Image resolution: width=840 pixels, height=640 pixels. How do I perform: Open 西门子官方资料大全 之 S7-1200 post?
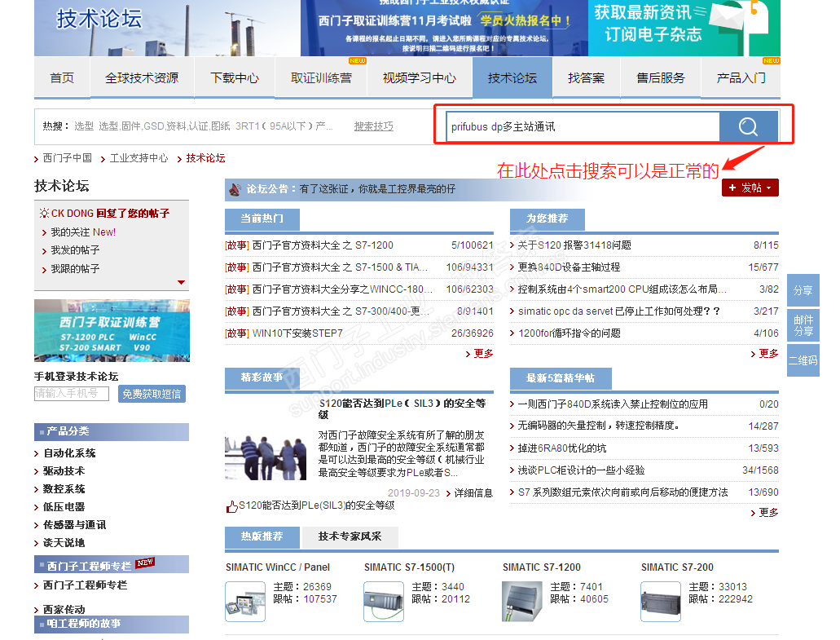(x=323, y=245)
